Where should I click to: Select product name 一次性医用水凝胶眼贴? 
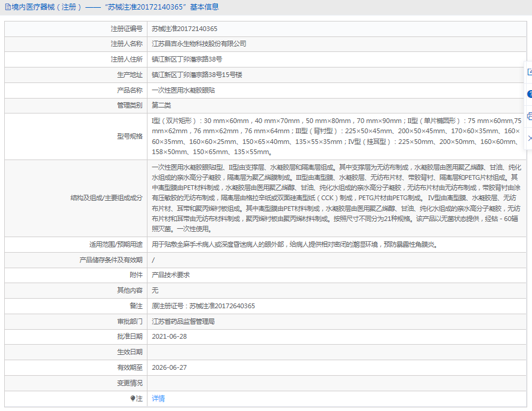[183, 90]
